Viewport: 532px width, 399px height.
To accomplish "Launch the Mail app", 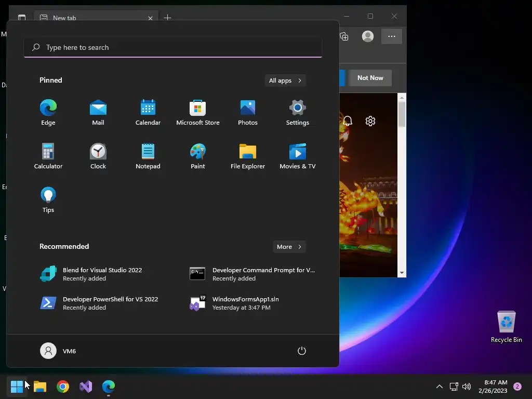I will click(98, 112).
